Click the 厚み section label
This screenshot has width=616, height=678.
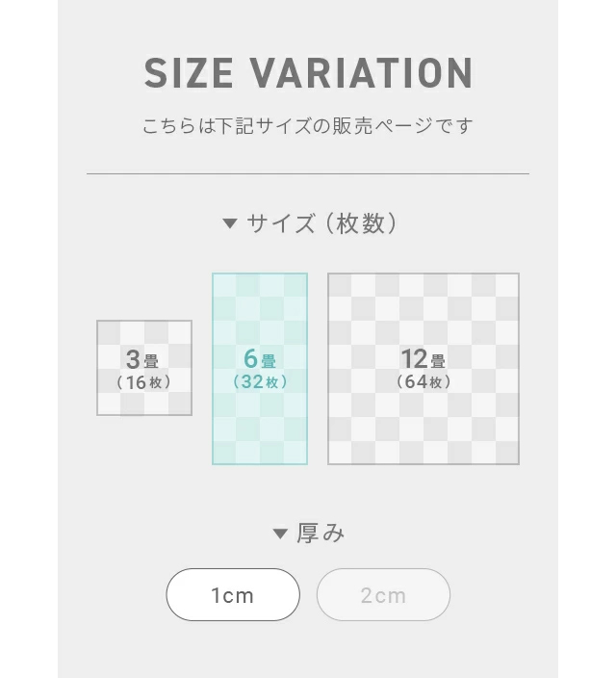pos(321,534)
